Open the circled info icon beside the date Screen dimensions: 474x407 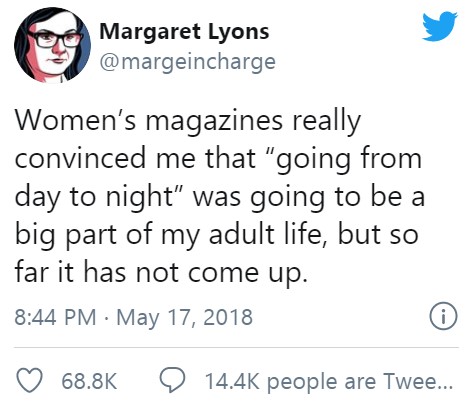pyautogui.click(x=443, y=316)
